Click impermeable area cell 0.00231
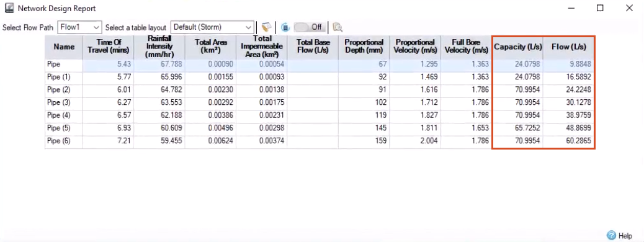 (262, 115)
